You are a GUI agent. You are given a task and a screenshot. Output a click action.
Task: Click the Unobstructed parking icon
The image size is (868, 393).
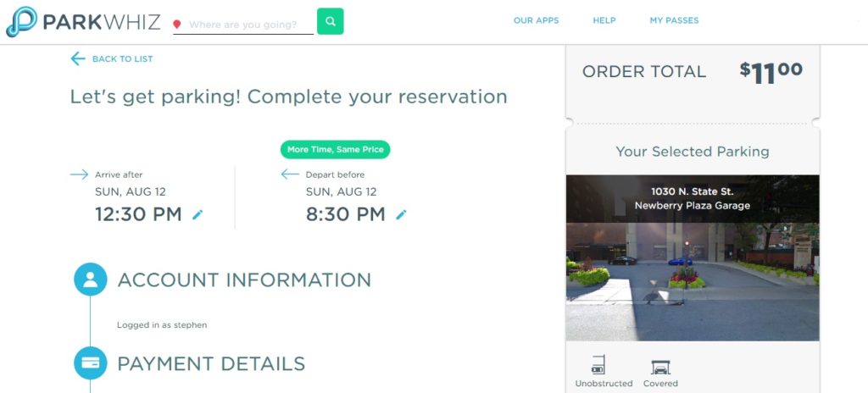click(x=598, y=366)
